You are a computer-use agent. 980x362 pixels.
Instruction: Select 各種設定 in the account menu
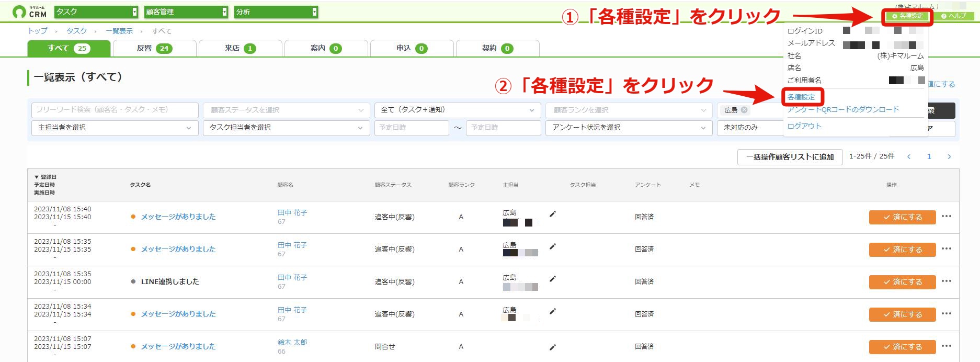tap(801, 97)
